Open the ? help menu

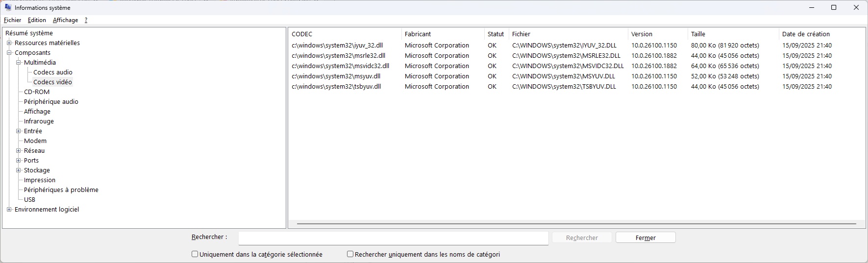86,20
